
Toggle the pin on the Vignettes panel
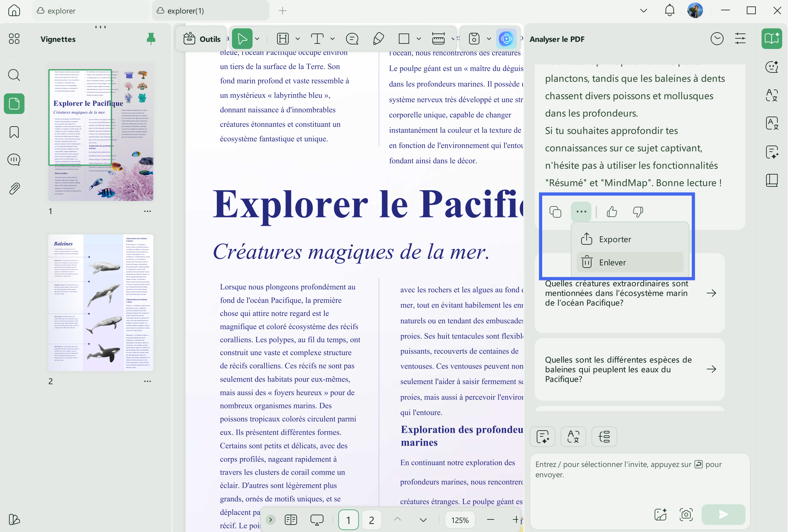coord(151,39)
